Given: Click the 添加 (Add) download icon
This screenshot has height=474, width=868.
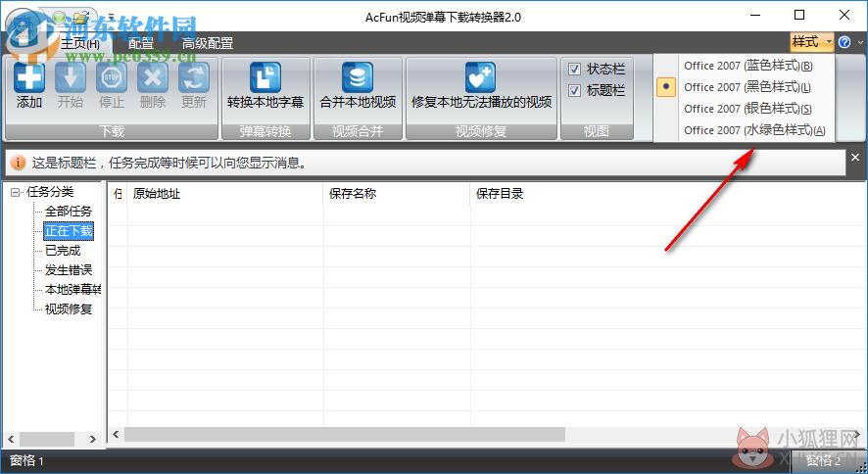Looking at the screenshot, I should pos(28,77).
